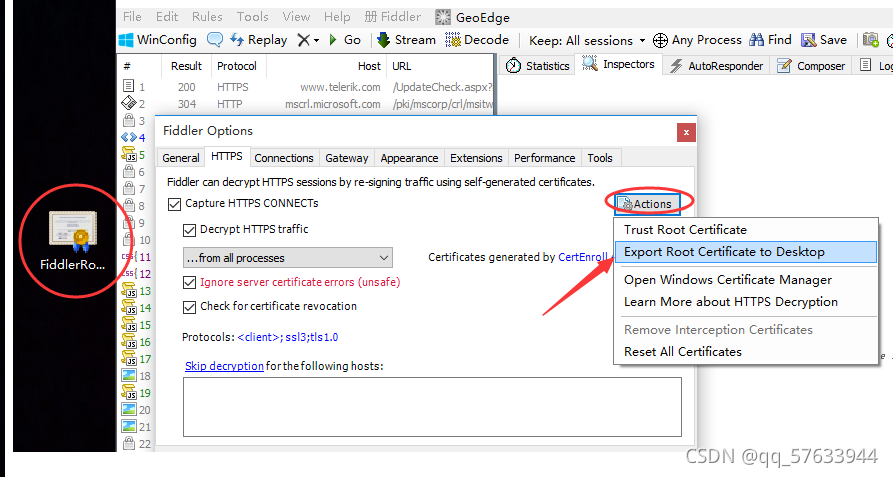Switch to General tab in Fiddler Options
The width and height of the screenshot is (893, 477).
(x=181, y=158)
